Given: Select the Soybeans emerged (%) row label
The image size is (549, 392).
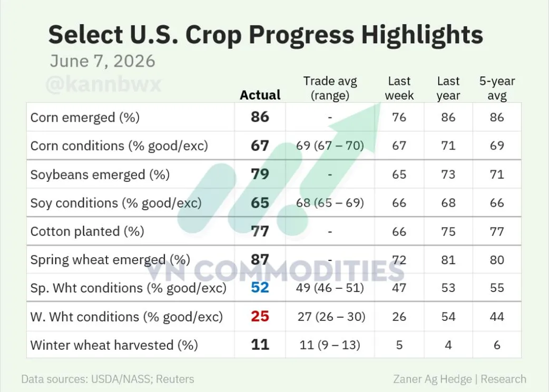Looking at the screenshot, I should [100, 174].
